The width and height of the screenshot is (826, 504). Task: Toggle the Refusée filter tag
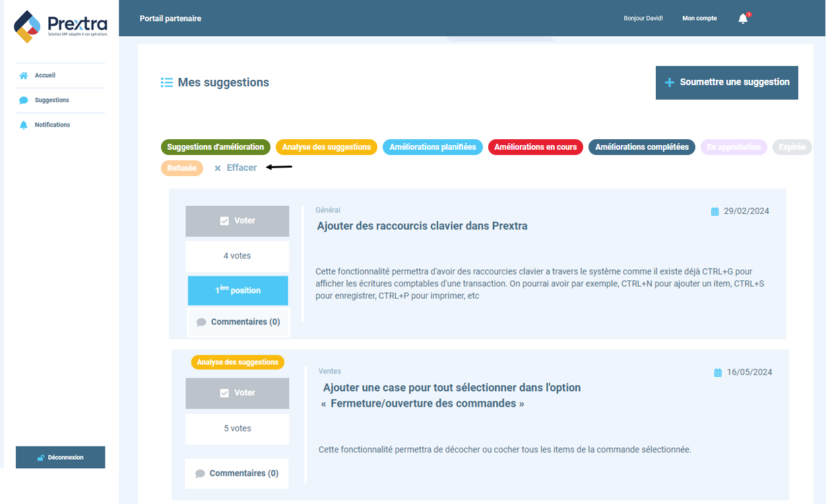tap(182, 168)
